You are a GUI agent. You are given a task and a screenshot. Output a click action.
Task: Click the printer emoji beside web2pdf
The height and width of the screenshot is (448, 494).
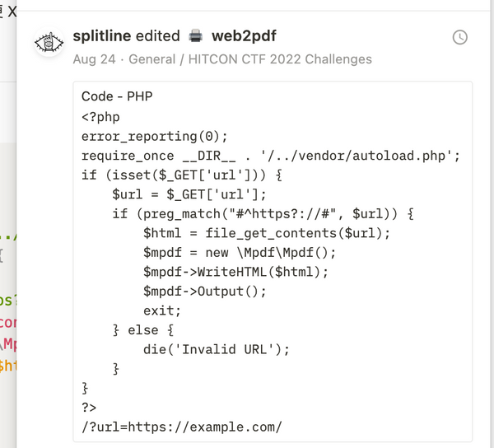coord(195,35)
